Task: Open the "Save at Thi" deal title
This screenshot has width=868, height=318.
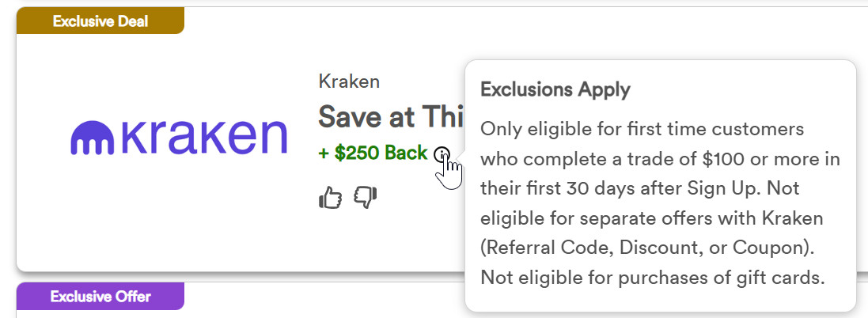Action: coord(388,118)
